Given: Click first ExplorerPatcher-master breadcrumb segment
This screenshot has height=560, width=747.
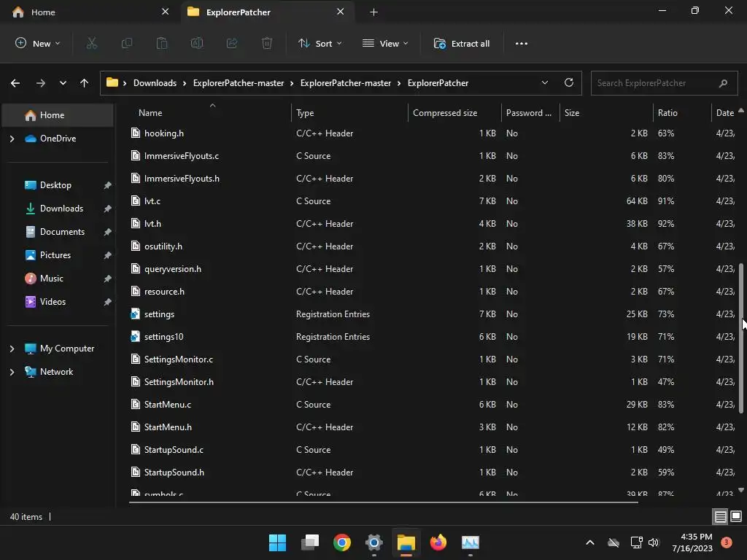Looking at the screenshot, I should point(239,83).
